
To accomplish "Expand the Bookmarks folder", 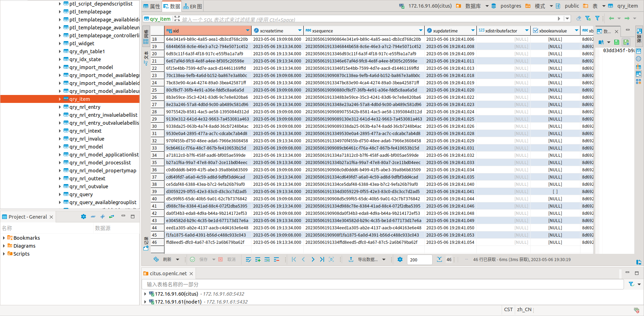I will [x=4, y=238].
